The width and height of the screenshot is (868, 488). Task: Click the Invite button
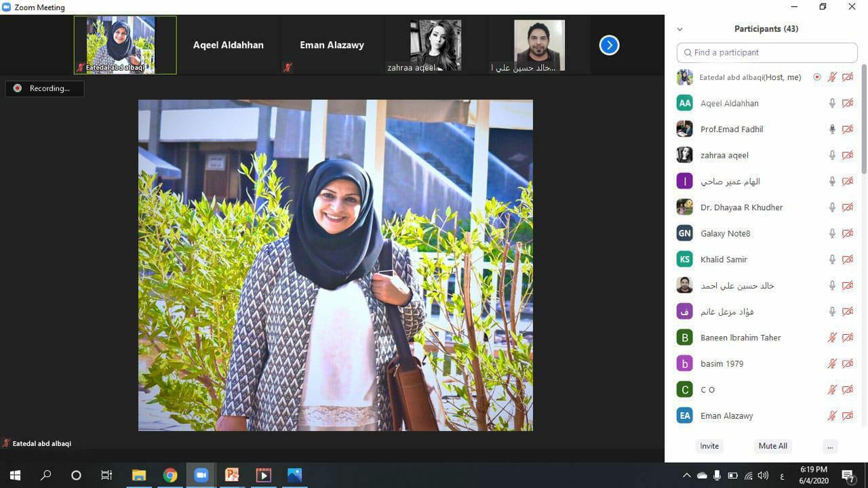click(x=709, y=446)
